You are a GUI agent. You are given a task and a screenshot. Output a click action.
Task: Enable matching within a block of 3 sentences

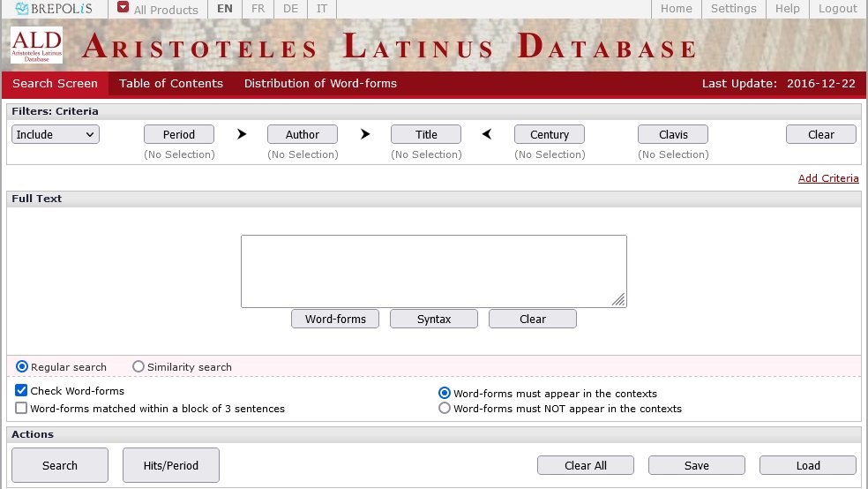(21, 408)
